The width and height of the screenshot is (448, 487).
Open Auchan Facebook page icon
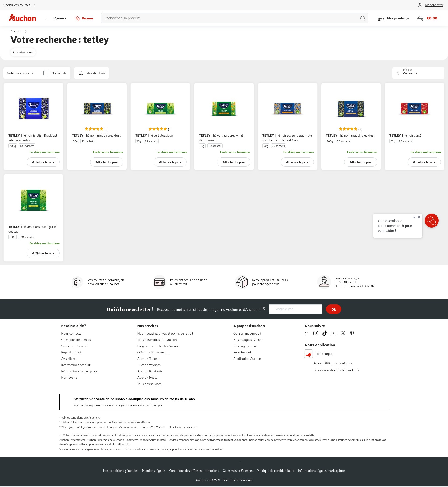(306, 333)
